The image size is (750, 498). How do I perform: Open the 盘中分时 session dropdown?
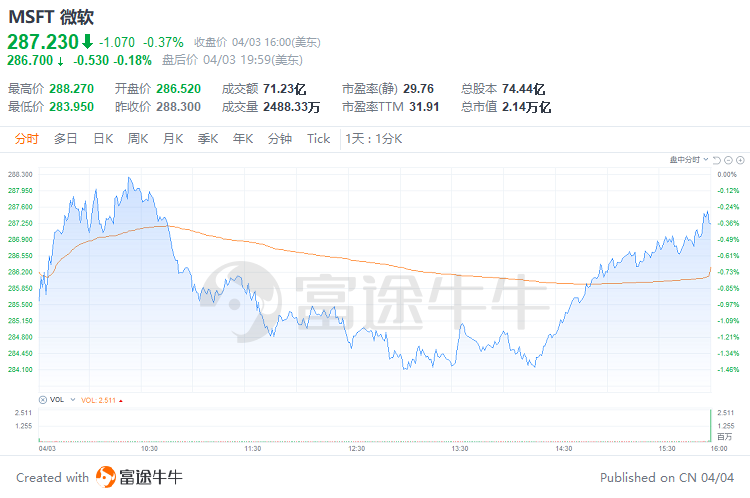pyautogui.click(x=689, y=160)
